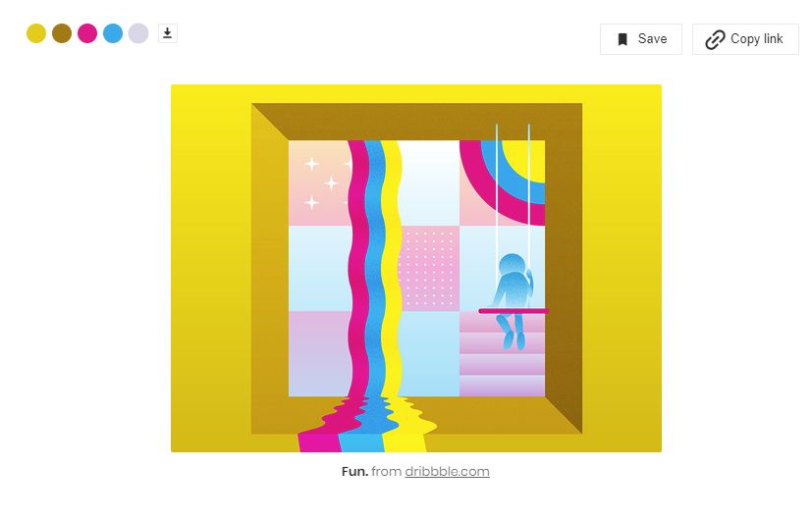Select the magenta palette color
Screen dimensions: 812x520
(x=87, y=33)
